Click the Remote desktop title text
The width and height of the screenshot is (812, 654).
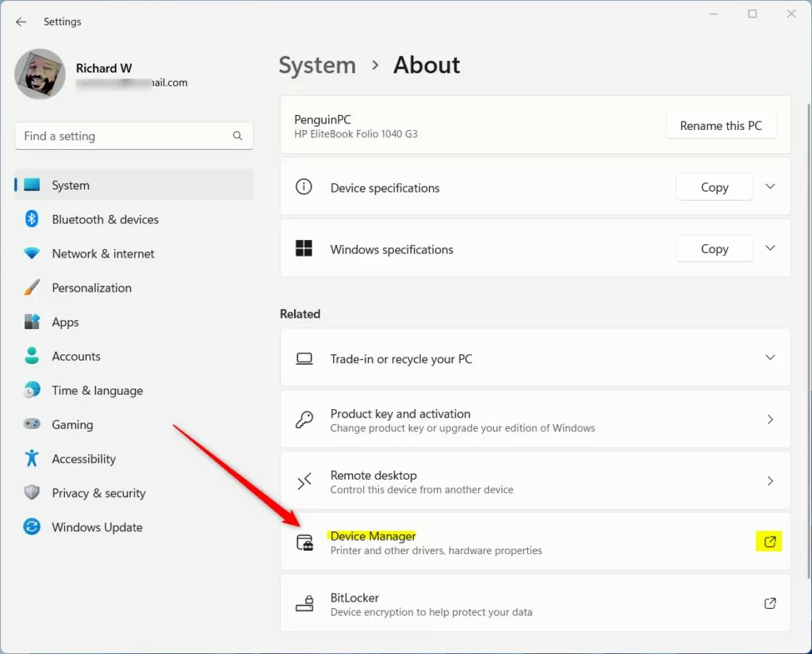373,476
